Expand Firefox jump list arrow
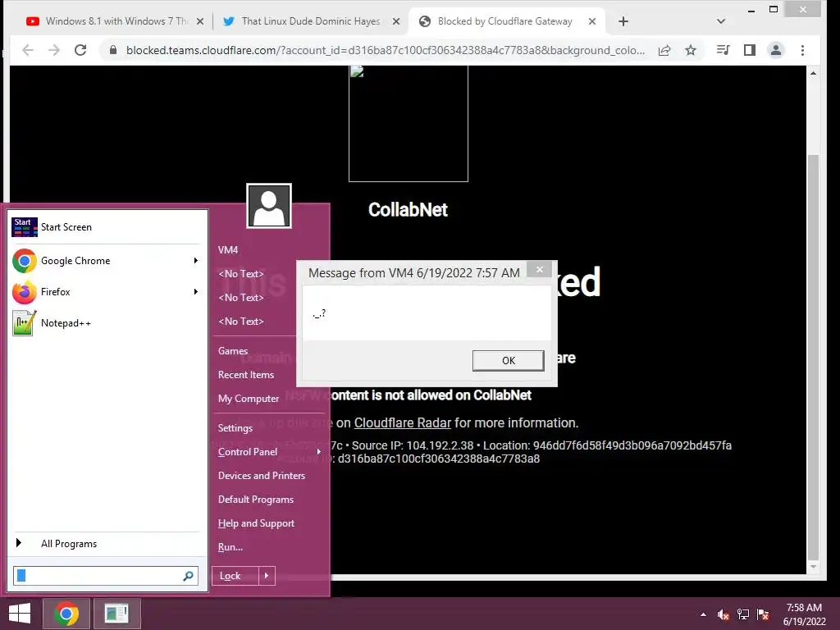Screen dimensions: 840x630 pos(196,292)
